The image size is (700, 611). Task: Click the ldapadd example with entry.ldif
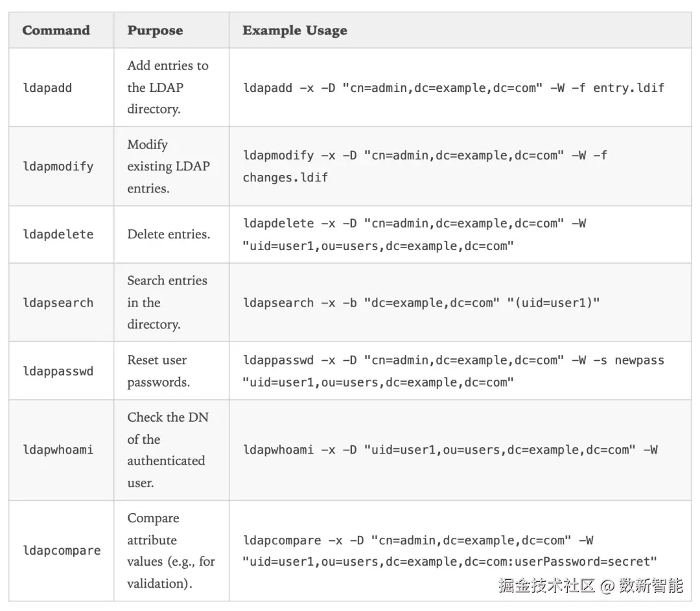point(454,87)
